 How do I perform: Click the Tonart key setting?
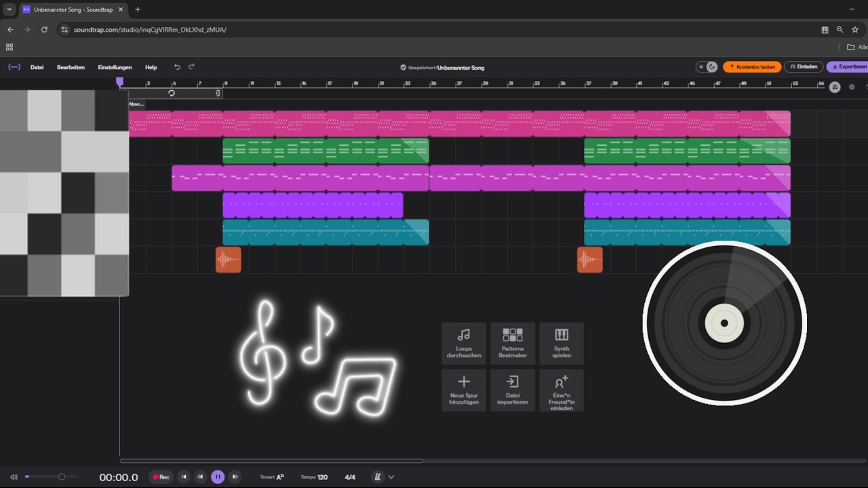272,477
